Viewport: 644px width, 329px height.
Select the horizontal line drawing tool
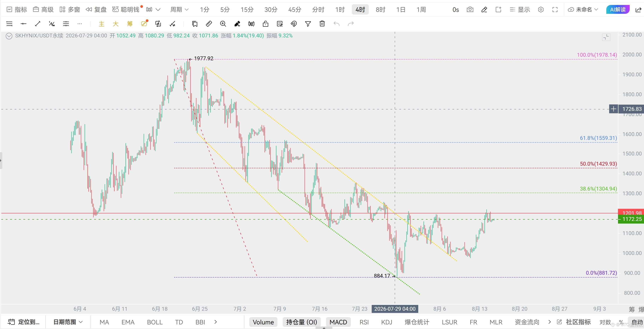pyautogui.click(x=24, y=24)
